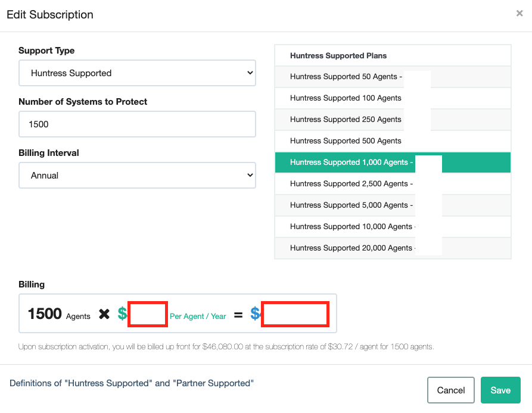Image resolution: width=532 pixels, height=413 pixels.
Task: Click the blue dollar sign icon
Action: point(255,314)
